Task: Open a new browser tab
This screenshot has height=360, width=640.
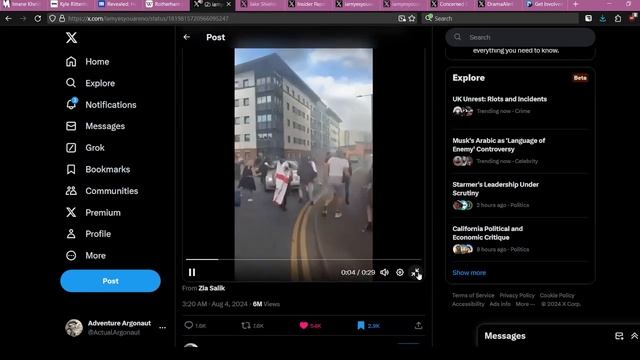Action: click(576, 4)
